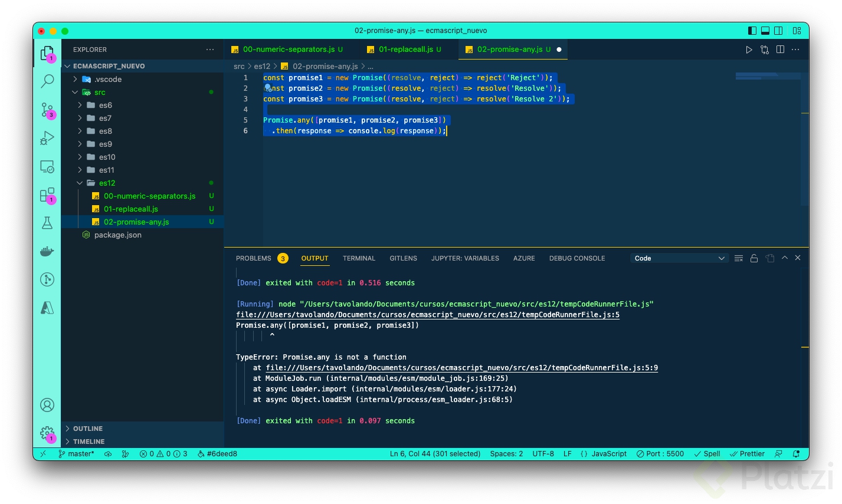The width and height of the screenshot is (842, 504).
Task: Open the Testing flask view
Action: coord(47,223)
